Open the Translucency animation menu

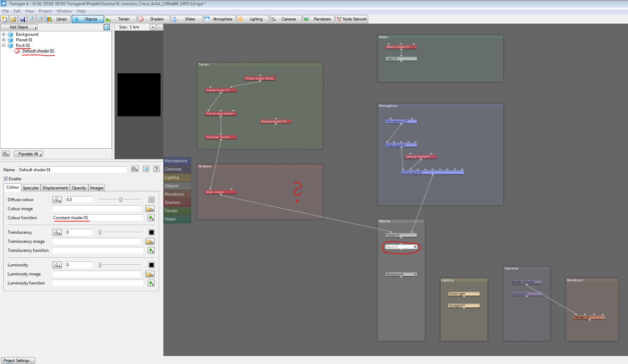coord(57,232)
